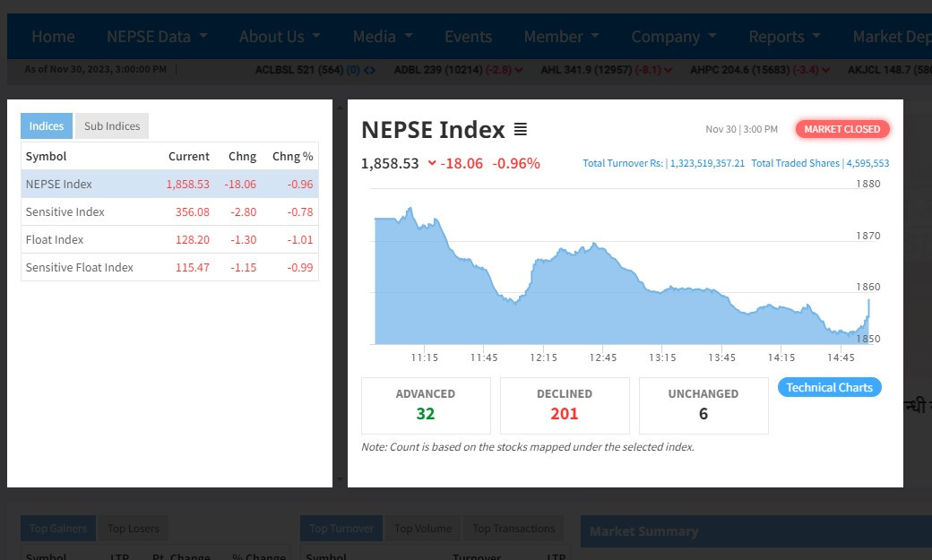
Task: Click the Total Turnover Rs value 1,323,519,357.21
Action: click(707, 163)
